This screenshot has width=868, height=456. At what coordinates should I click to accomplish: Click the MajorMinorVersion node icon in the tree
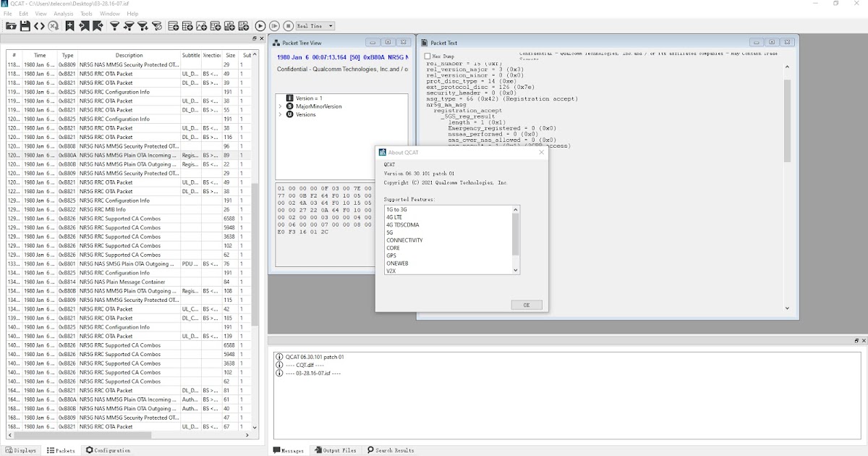(x=290, y=106)
